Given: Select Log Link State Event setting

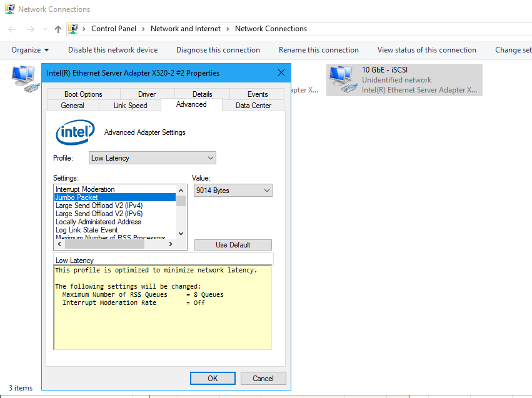Looking at the screenshot, I should 115,230.
